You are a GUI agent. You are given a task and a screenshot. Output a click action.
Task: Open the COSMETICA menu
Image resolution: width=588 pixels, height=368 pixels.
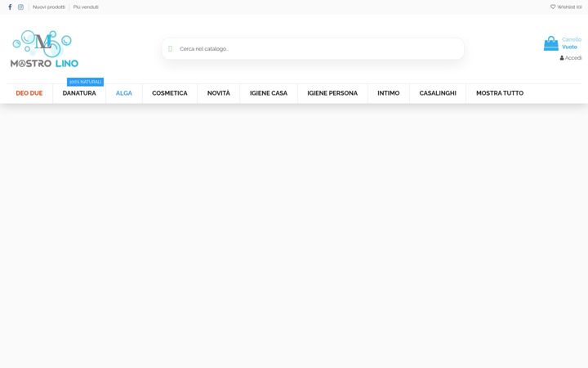tap(170, 93)
